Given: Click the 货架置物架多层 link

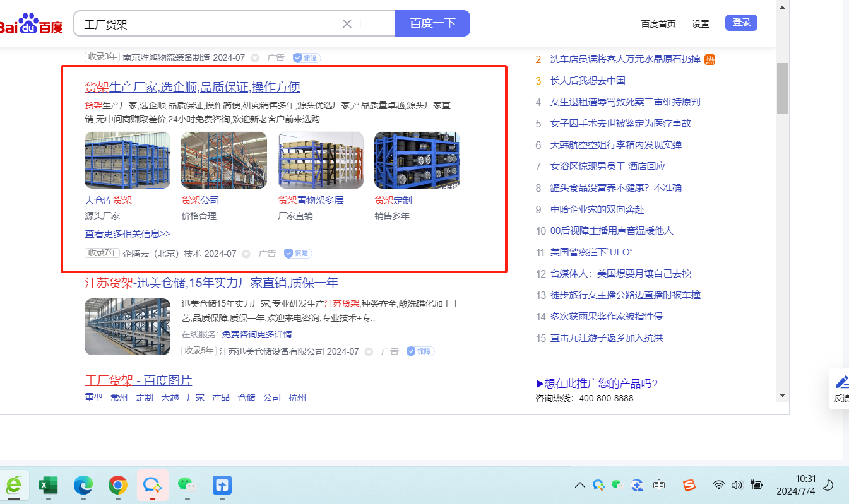Looking at the screenshot, I should (311, 200).
